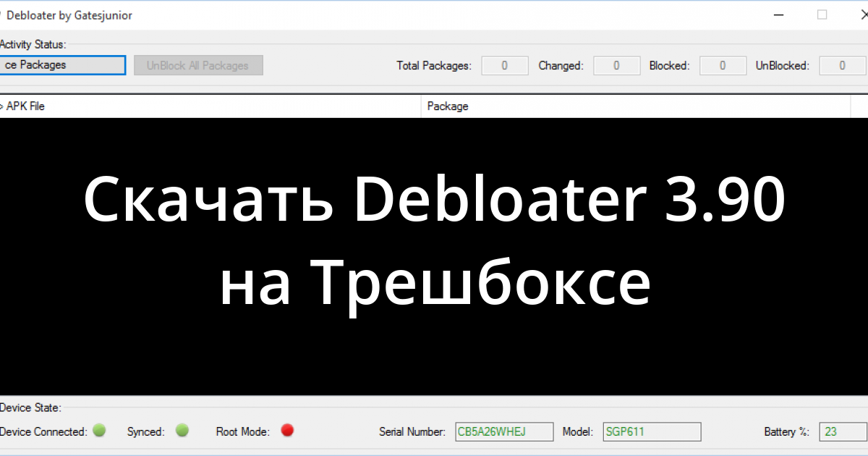Select the Changed count field
Image resolution: width=868 pixels, height=456 pixels.
(x=616, y=66)
